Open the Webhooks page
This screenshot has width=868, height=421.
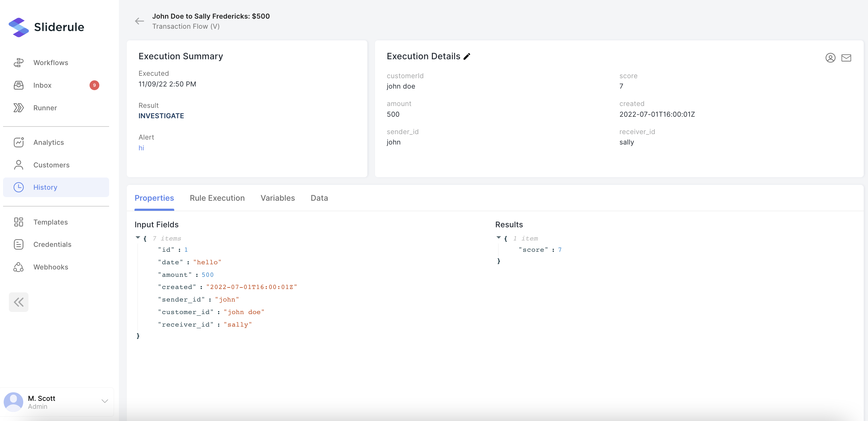[50, 267]
